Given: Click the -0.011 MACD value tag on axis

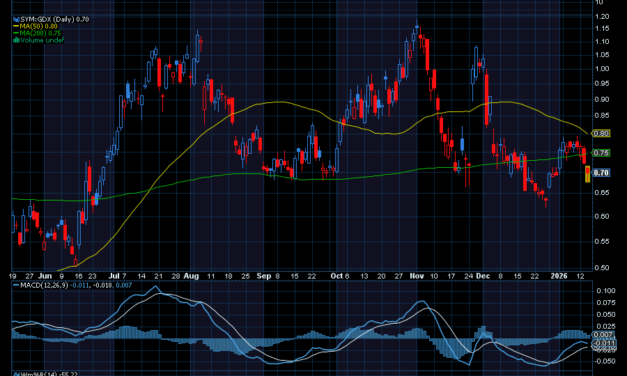Looking at the screenshot, I should click(604, 343).
